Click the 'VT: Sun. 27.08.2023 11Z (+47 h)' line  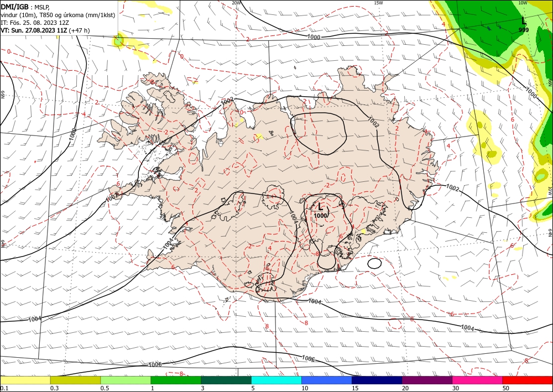(45, 30)
